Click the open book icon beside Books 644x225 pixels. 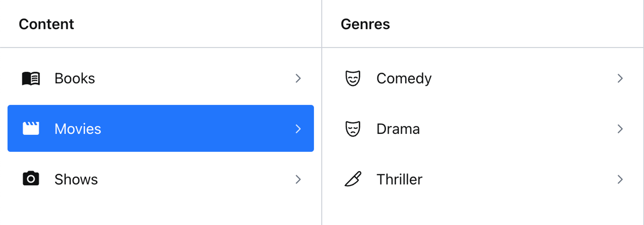31,79
